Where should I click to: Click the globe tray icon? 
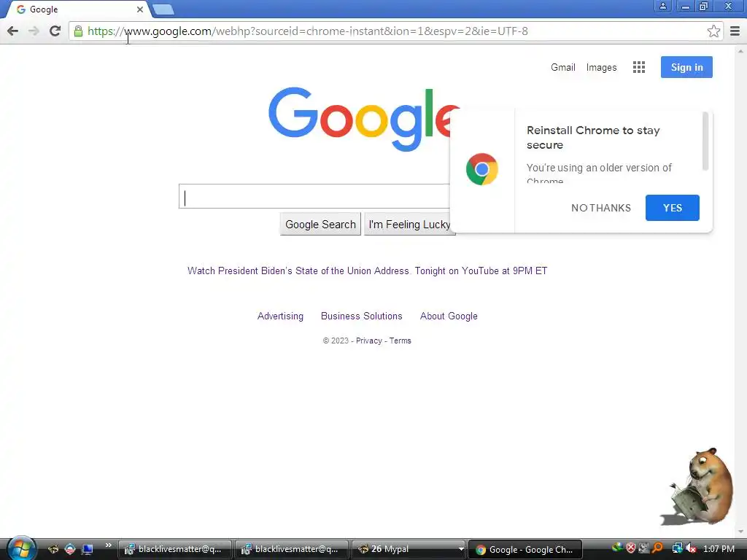[617, 548]
